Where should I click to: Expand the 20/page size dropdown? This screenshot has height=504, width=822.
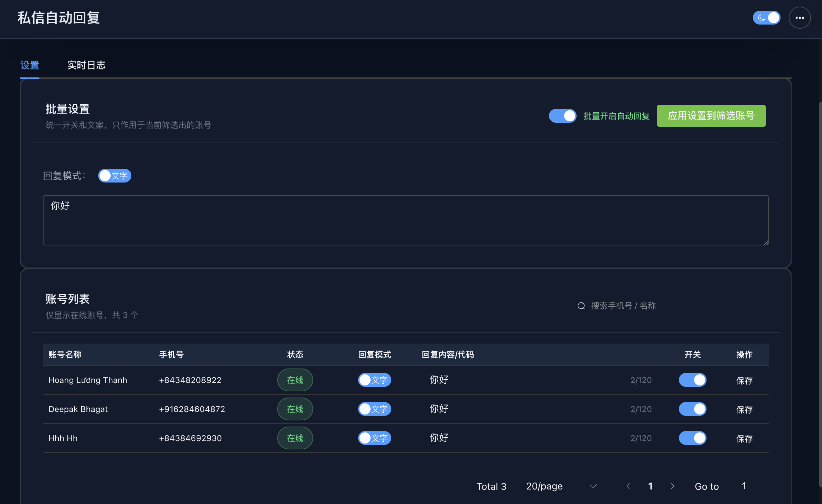pyautogui.click(x=561, y=486)
